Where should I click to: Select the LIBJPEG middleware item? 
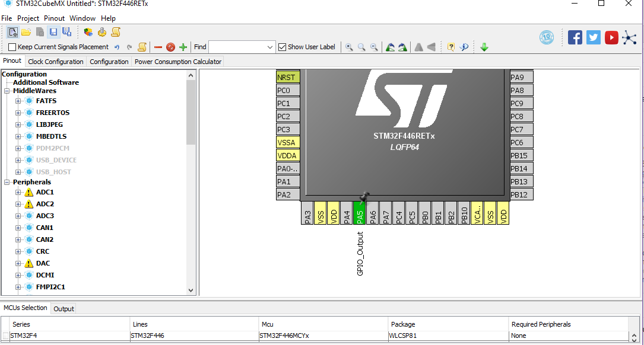tap(49, 124)
